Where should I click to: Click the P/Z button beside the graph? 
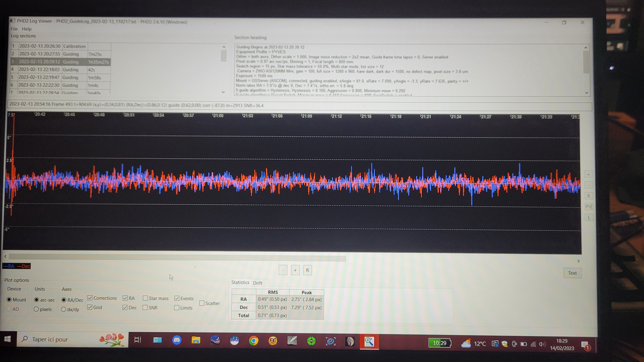[x=589, y=207]
